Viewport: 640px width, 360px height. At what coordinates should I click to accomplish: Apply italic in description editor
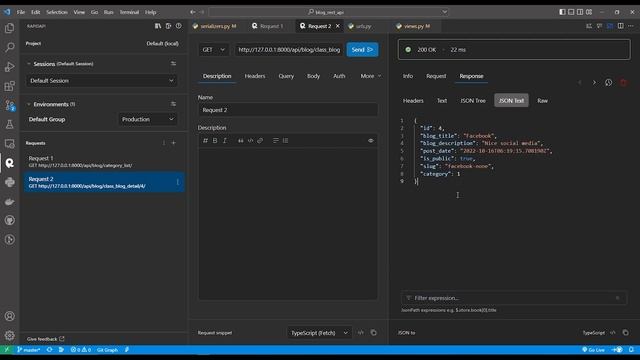click(x=224, y=140)
